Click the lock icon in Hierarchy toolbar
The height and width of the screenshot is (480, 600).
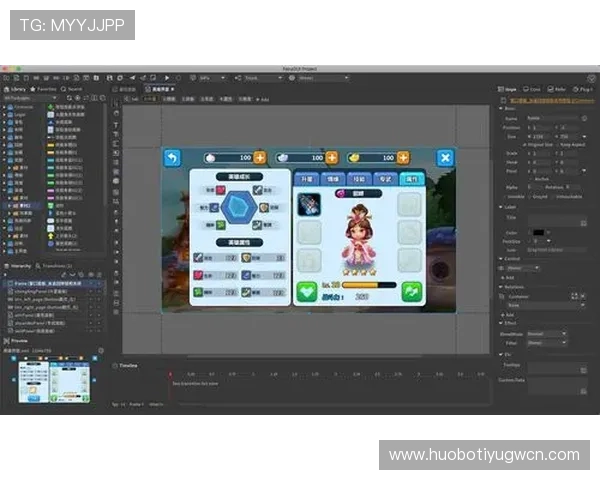99,274
